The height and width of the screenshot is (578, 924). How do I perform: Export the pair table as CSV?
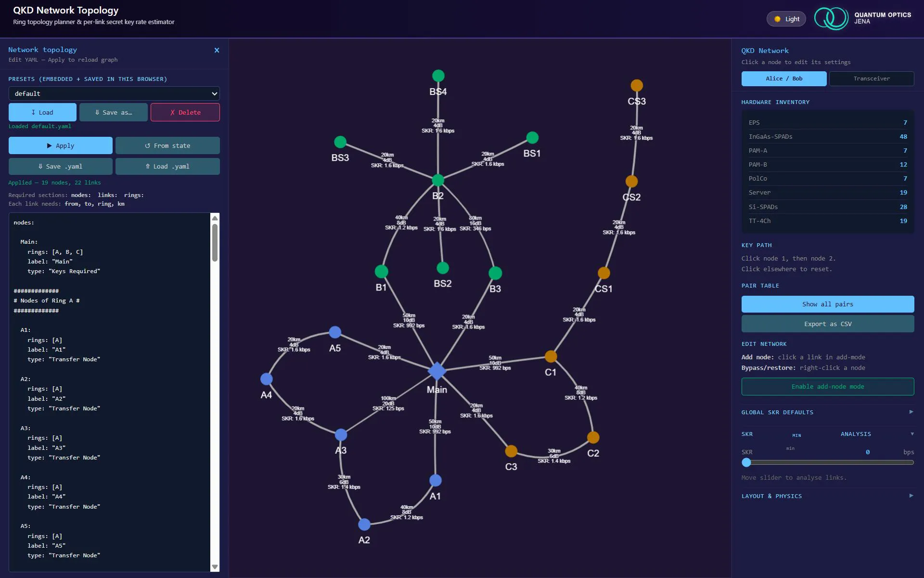828,324
